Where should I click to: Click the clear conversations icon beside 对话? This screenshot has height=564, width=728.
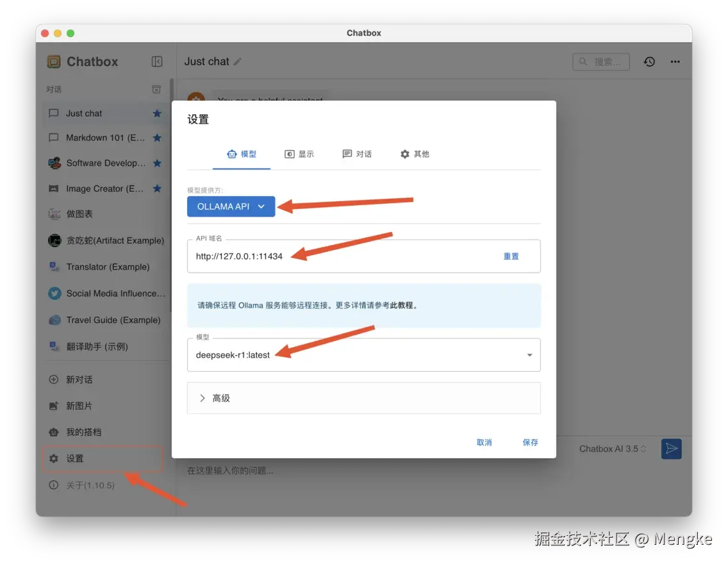coord(156,89)
